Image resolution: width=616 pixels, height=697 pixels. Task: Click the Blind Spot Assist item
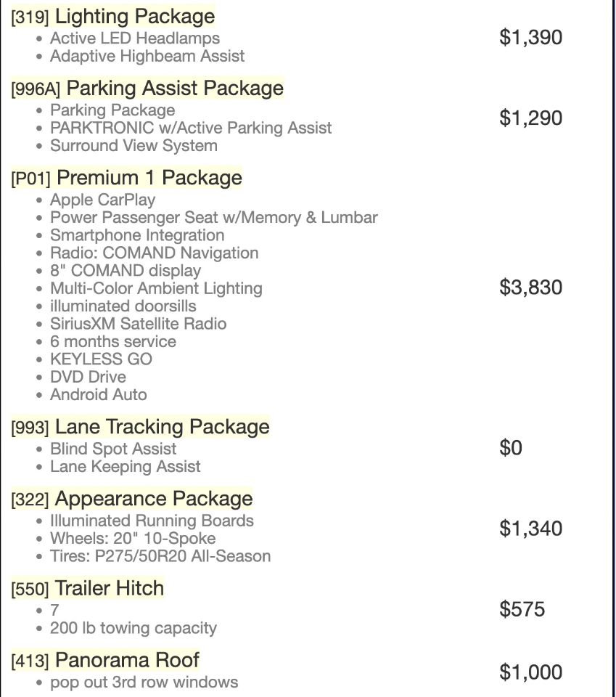pos(113,449)
